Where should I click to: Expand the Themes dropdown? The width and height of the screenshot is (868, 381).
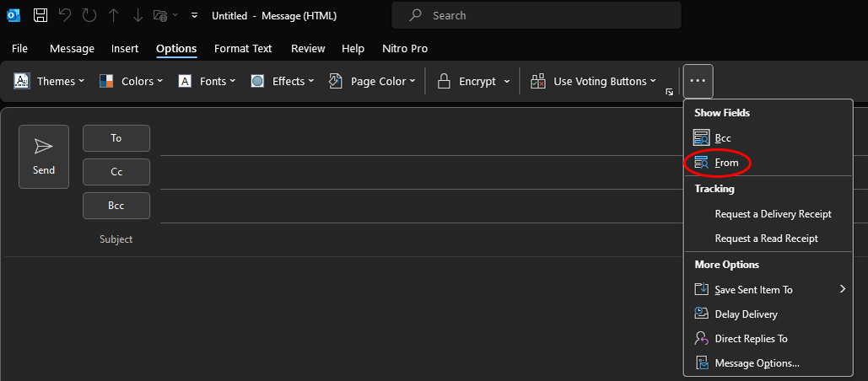click(x=50, y=81)
